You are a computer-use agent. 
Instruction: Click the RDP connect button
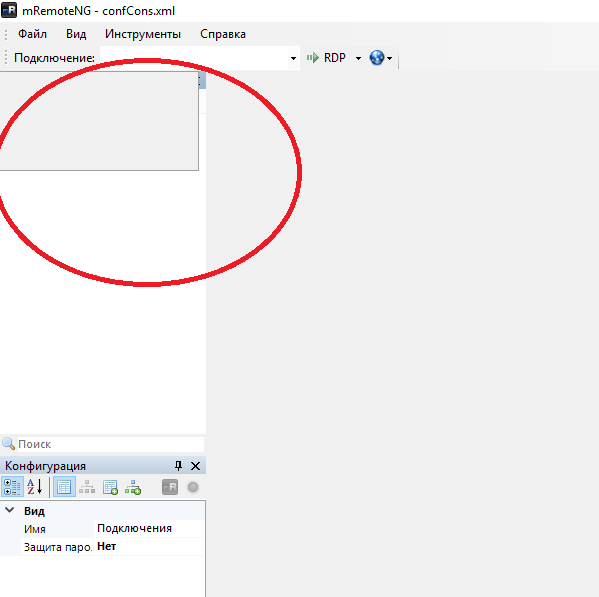(327, 58)
